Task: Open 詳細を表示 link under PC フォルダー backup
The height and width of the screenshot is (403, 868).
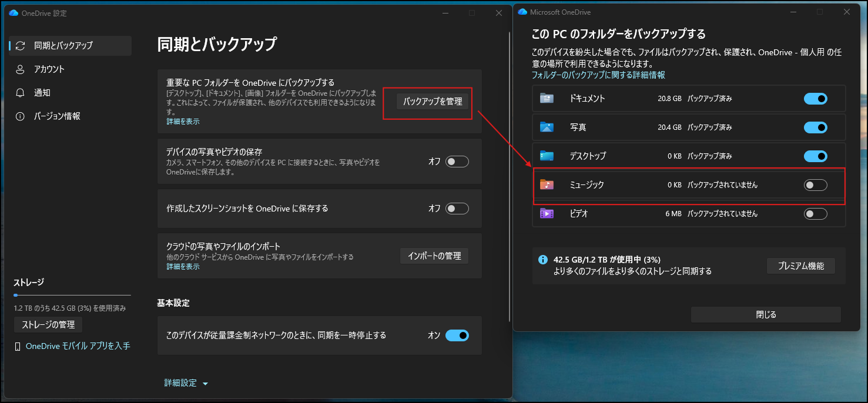Action: coord(183,122)
